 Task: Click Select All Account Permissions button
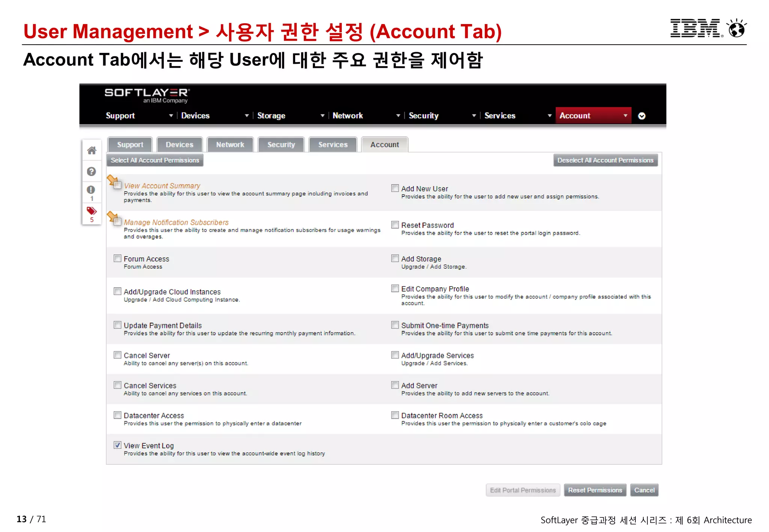point(155,160)
